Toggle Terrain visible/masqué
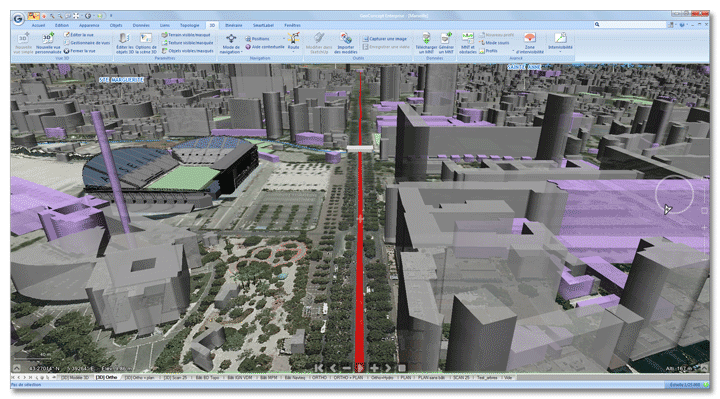This screenshot has width=720, height=399. pyautogui.click(x=186, y=35)
